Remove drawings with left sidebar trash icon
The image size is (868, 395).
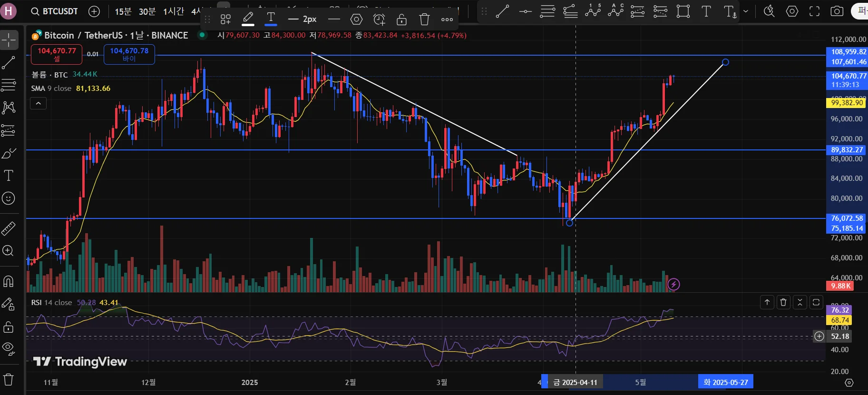pos(9,379)
